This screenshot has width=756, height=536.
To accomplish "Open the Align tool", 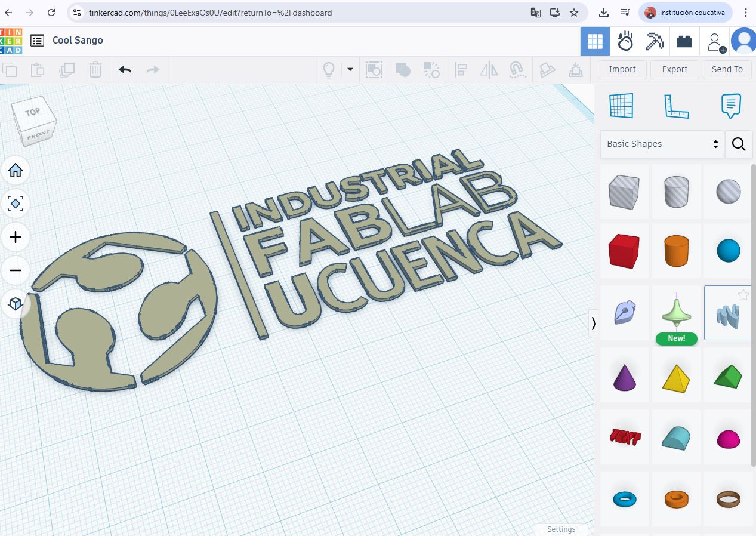I will pos(461,69).
